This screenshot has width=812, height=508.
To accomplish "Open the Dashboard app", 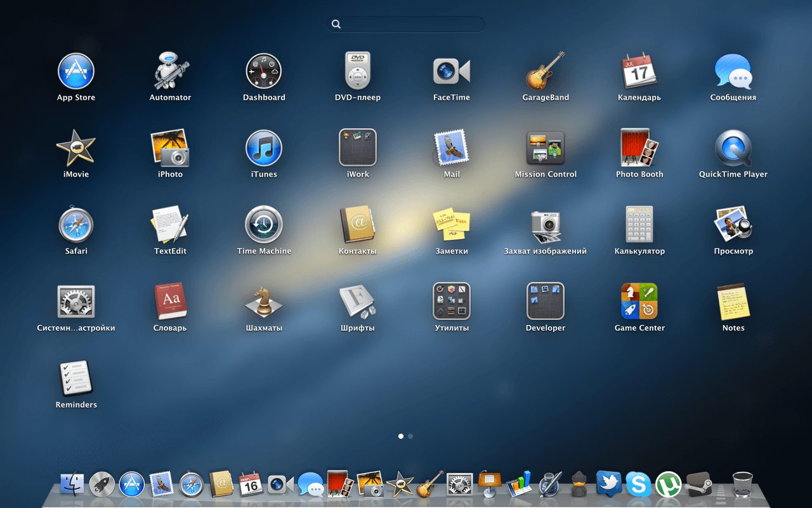I will (264, 71).
